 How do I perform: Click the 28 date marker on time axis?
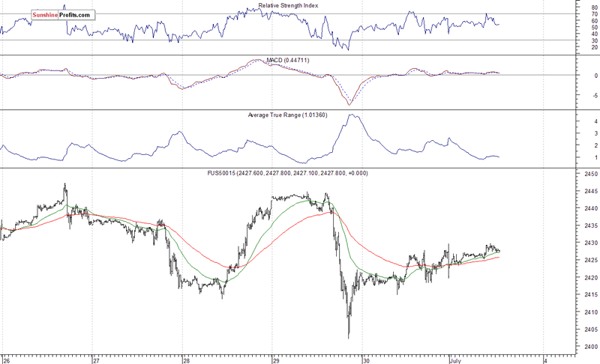[x=185, y=360]
